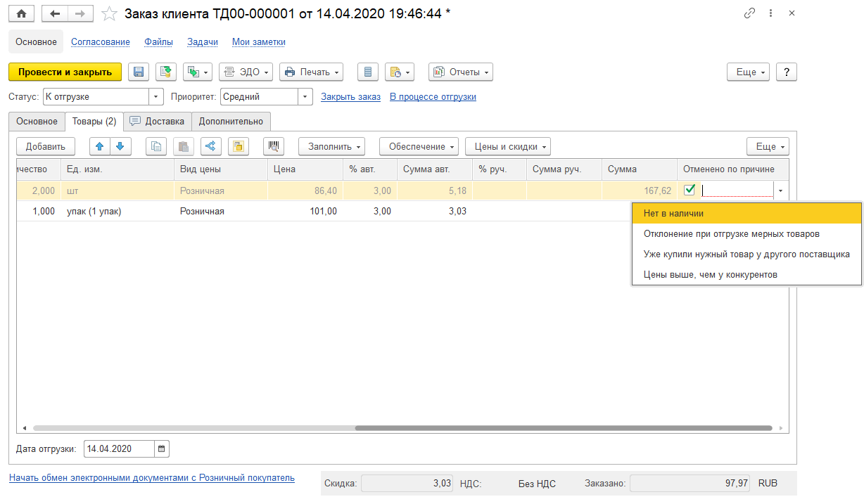Open the inner Основное tab

pos(37,121)
